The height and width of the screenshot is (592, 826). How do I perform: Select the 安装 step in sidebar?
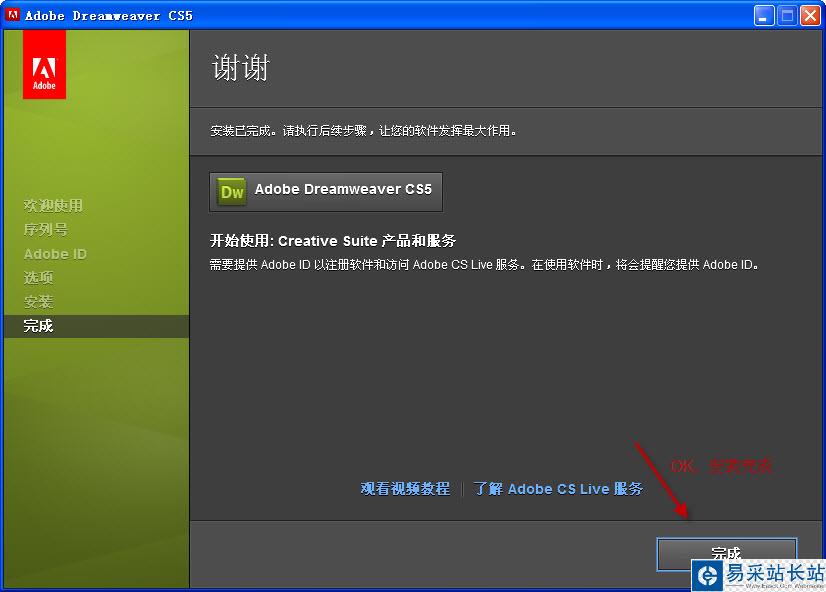pyautogui.click(x=38, y=302)
